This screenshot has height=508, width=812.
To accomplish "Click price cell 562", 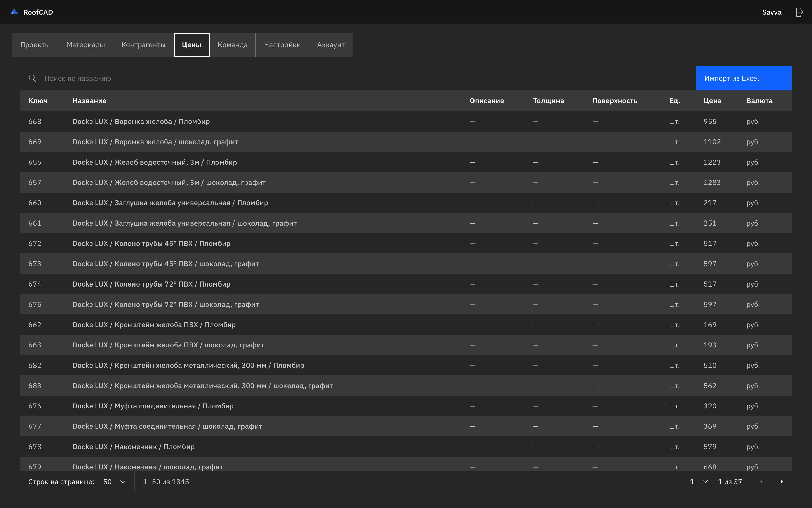I will [x=710, y=386].
